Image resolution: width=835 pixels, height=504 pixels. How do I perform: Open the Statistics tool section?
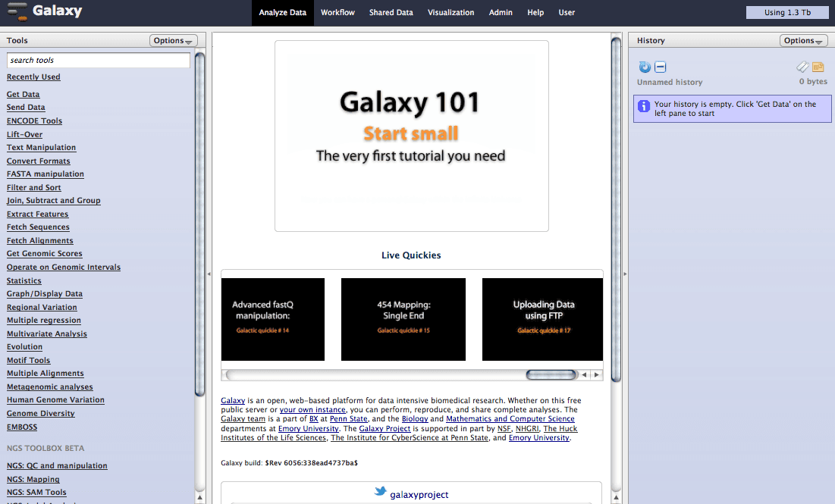(24, 281)
